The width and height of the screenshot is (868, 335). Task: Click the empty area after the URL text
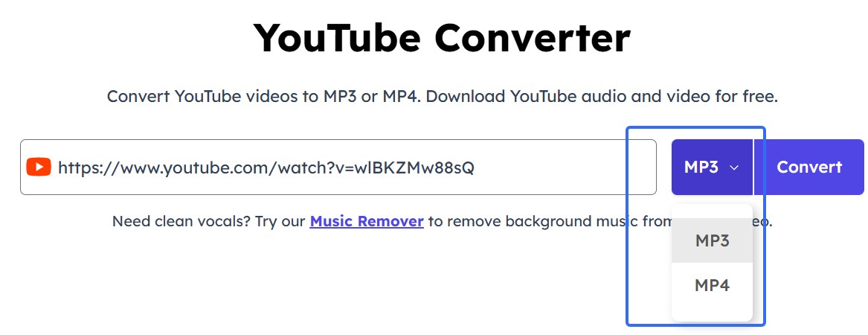[x=565, y=167]
